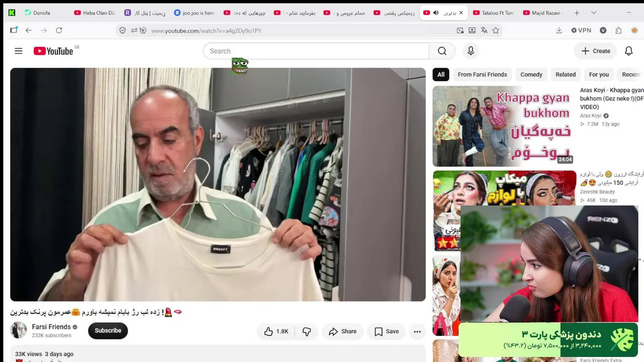Open more actions menu under video
644x362 pixels.
[417, 331]
